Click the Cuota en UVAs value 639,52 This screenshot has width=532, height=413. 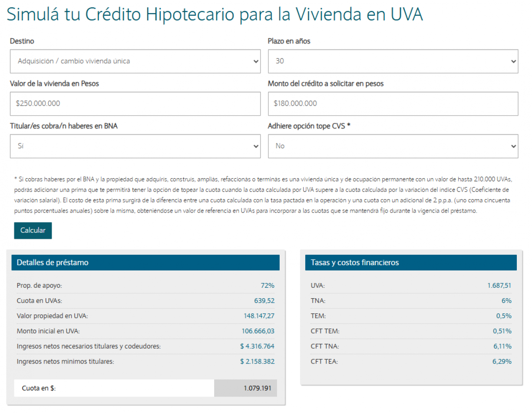tap(264, 301)
